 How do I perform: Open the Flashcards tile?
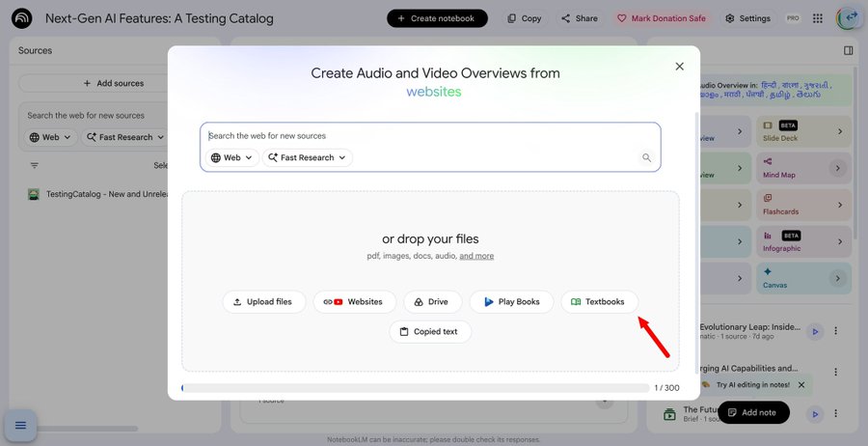point(803,205)
